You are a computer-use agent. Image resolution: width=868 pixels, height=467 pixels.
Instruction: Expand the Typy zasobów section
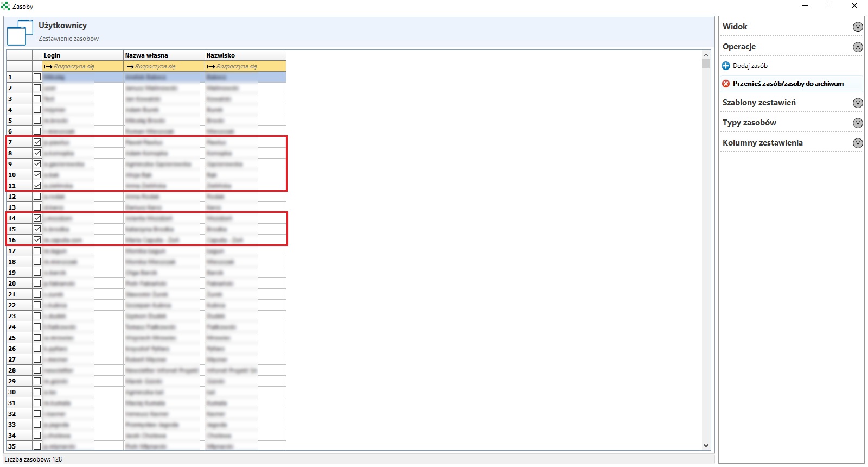[x=858, y=123]
